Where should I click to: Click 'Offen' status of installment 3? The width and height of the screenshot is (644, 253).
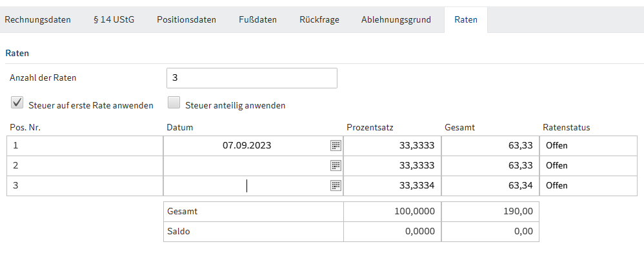point(588,186)
